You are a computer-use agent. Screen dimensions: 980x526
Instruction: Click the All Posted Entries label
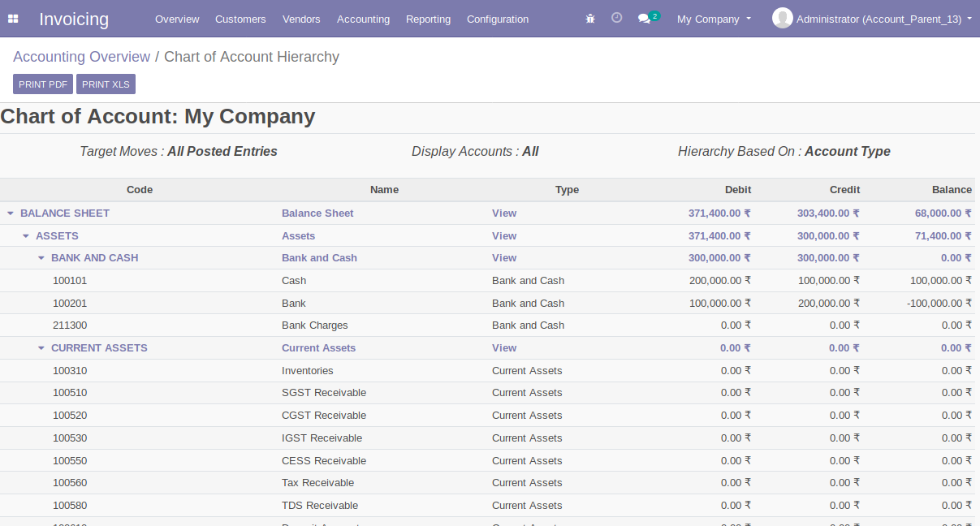(222, 152)
